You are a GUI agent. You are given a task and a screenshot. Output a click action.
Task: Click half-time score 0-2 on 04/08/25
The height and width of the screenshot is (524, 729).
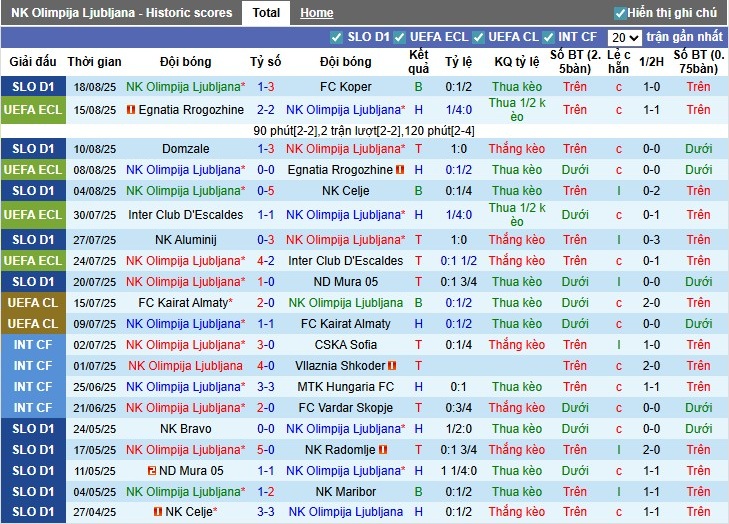tap(651, 191)
